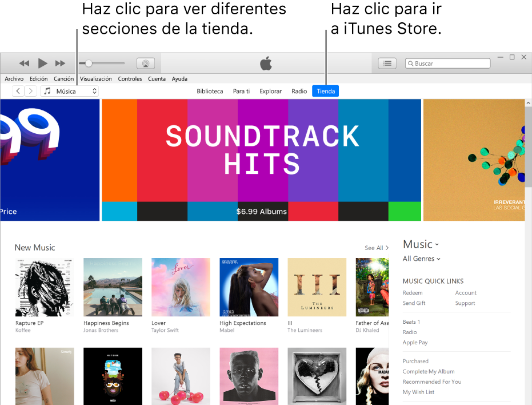Open the Lover album by Taylor Swift
Screen dimensions: 532x405
pos(181,287)
